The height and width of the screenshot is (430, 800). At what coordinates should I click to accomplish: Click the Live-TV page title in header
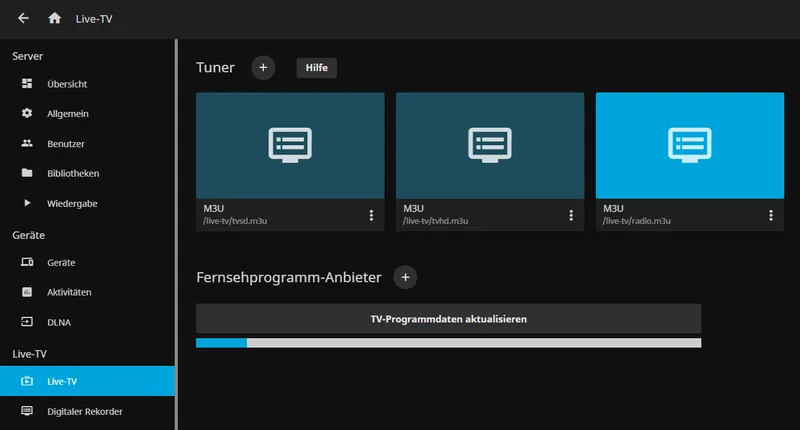coord(94,19)
